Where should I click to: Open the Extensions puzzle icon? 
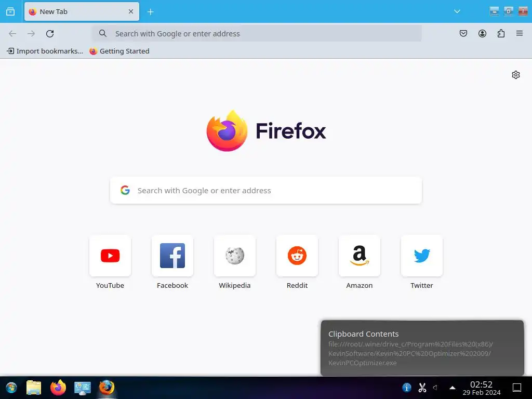(501, 33)
